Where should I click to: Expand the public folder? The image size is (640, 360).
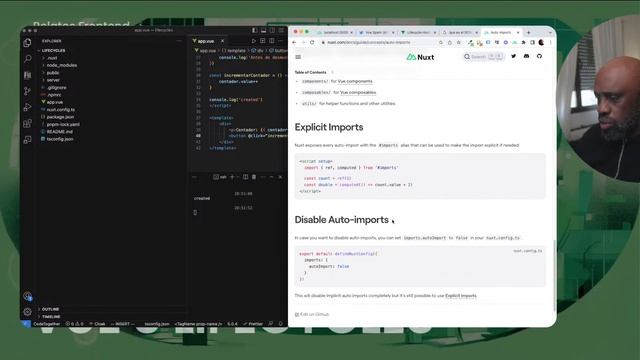[x=53, y=73]
